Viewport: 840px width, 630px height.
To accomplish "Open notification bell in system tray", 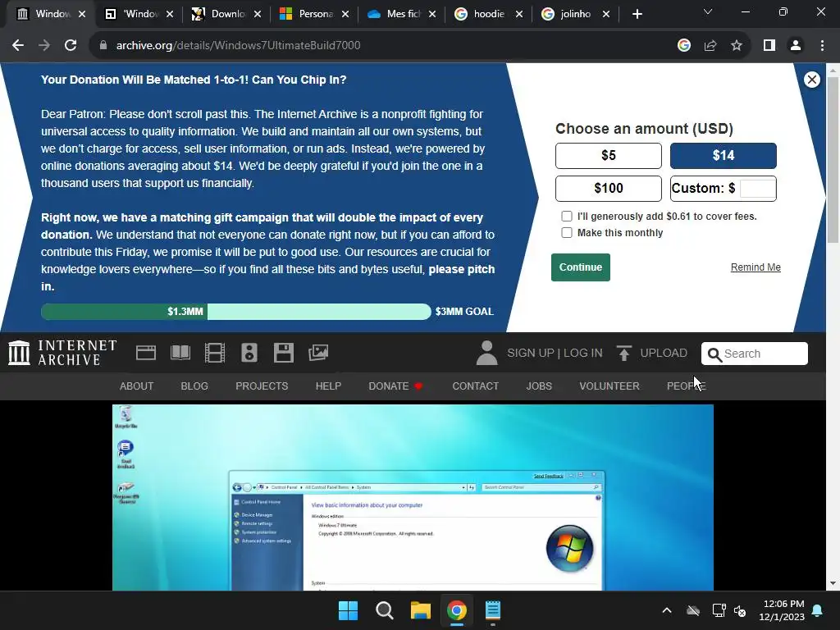I will tap(818, 610).
